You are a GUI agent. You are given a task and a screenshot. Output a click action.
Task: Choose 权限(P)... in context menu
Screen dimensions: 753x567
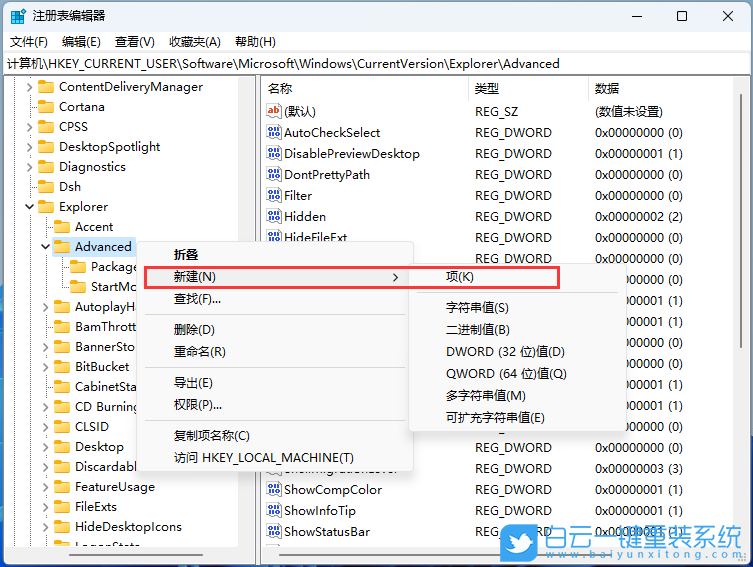click(x=275, y=405)
